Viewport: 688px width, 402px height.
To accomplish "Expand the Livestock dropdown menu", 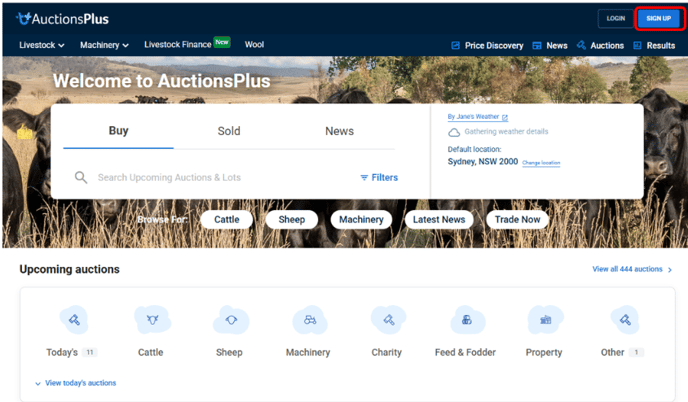I will coord(42,45).
